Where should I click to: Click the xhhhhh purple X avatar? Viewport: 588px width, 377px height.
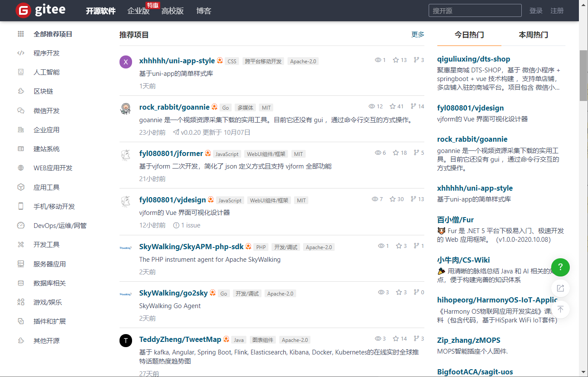126,62
